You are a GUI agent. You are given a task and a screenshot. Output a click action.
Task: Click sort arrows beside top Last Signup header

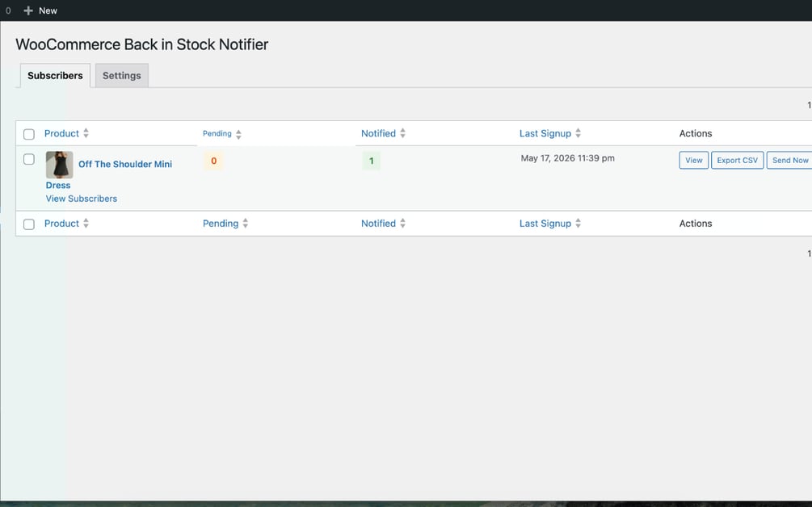click(x=578, y=133)
